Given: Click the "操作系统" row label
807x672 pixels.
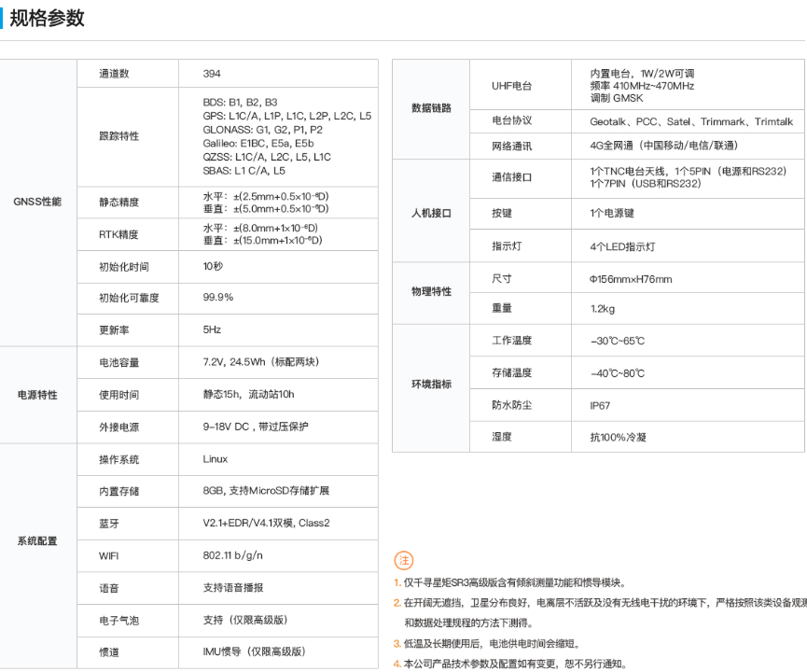Looking at the screenshot, I should pyautogui.click(x=118, y=459).
